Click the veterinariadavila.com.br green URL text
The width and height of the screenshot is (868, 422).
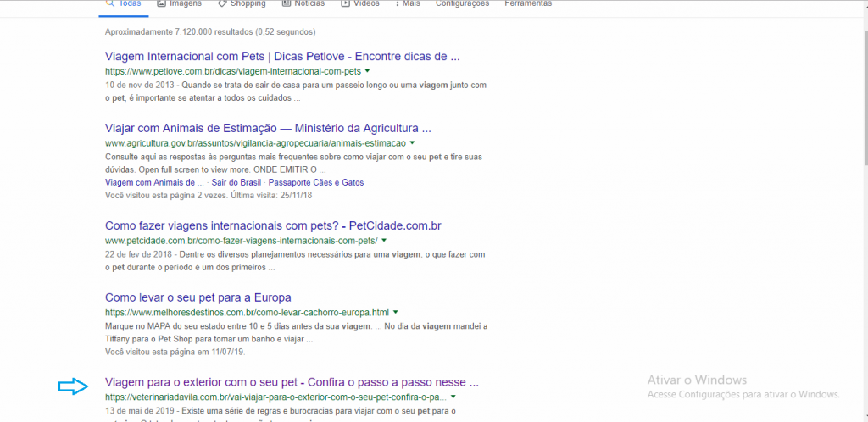[x=275, y=397]
